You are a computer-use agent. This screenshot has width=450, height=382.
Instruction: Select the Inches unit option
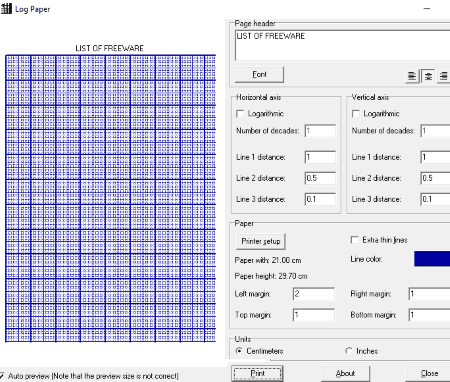tap(349, 351)
